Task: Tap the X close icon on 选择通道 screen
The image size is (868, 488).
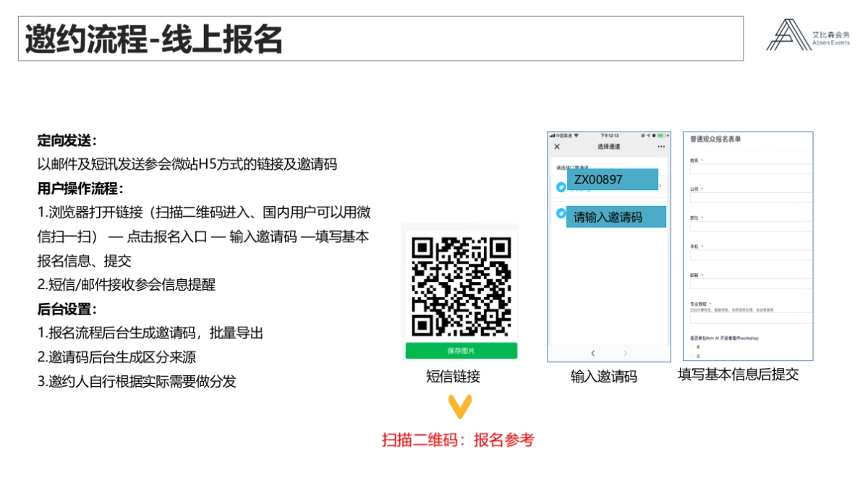Action: 557,146
